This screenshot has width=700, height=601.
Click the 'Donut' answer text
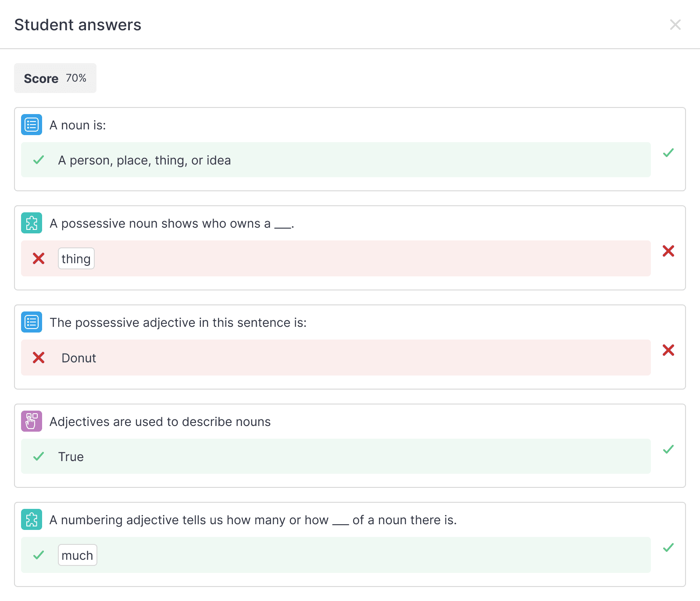pyautogui.click(x=79, y=358)
